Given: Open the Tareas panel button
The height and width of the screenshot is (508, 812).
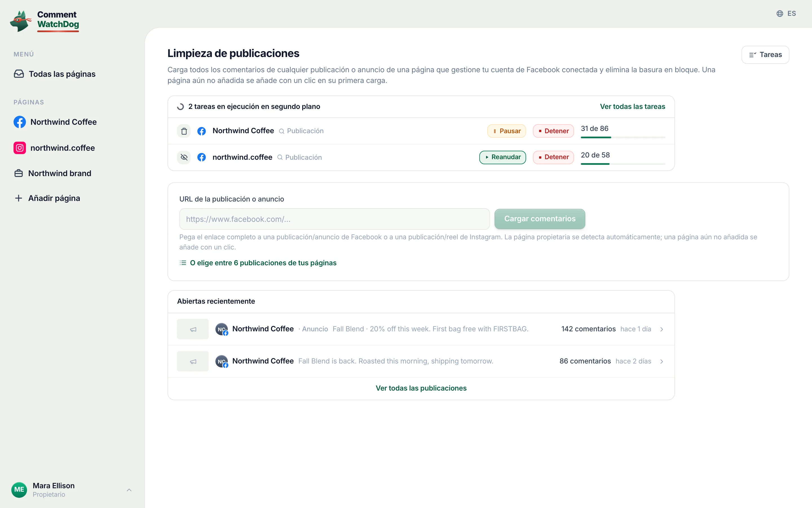Looking at the screenshot, I should click(765, 55).
